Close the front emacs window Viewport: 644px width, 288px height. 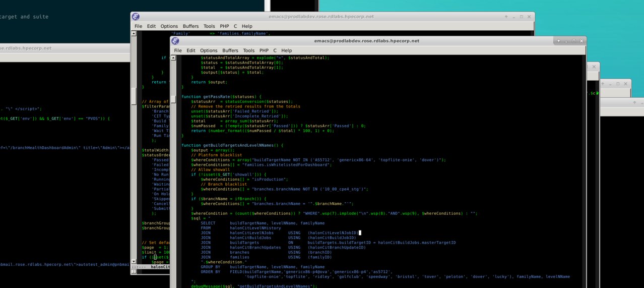(x=582, y=41)
